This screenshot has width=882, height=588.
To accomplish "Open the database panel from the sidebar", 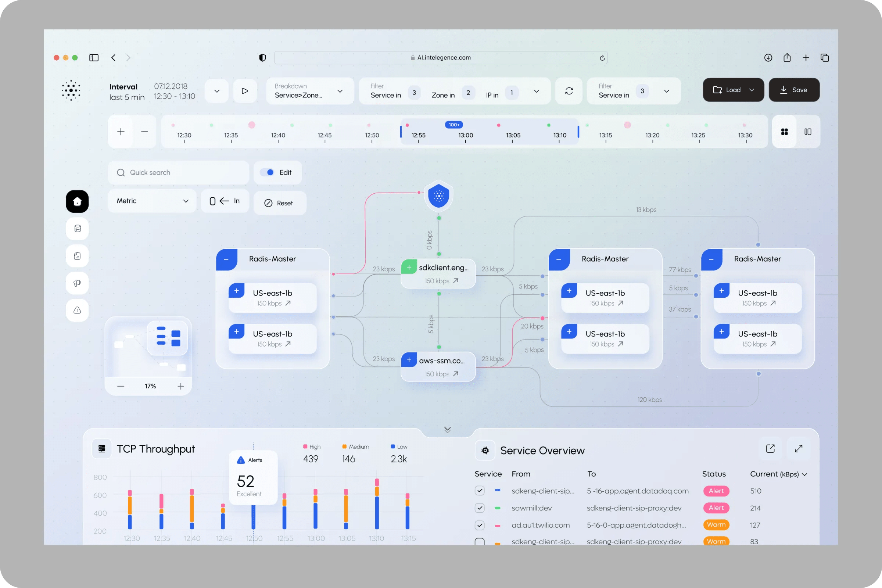I will tap(77, 228).
